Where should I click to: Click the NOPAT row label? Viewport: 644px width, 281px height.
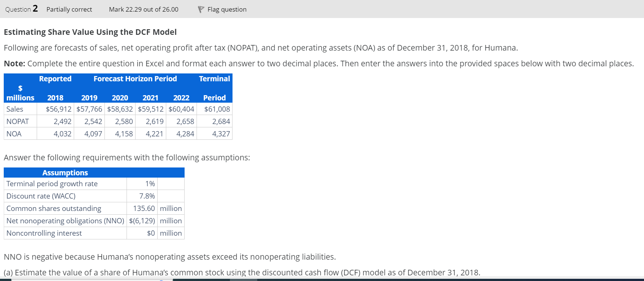pos(17,121)
